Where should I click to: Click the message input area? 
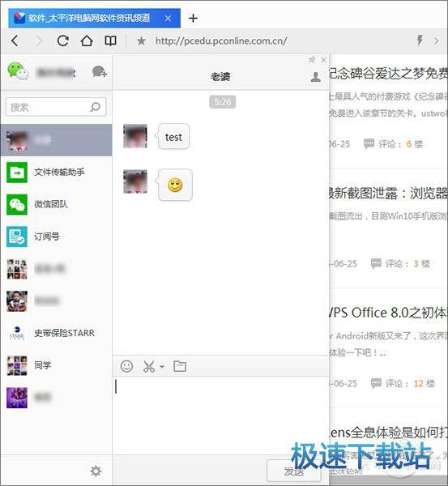coord(220,416)
